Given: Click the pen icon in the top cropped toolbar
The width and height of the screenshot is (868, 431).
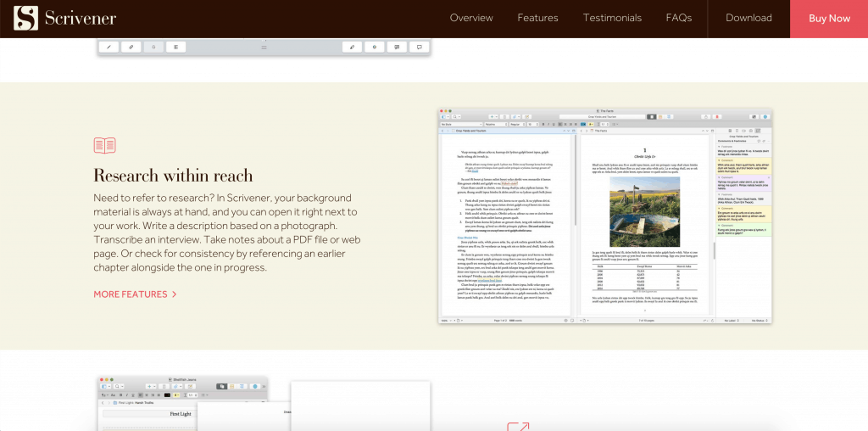Looking at the screenshot, I should pos(108,48).
